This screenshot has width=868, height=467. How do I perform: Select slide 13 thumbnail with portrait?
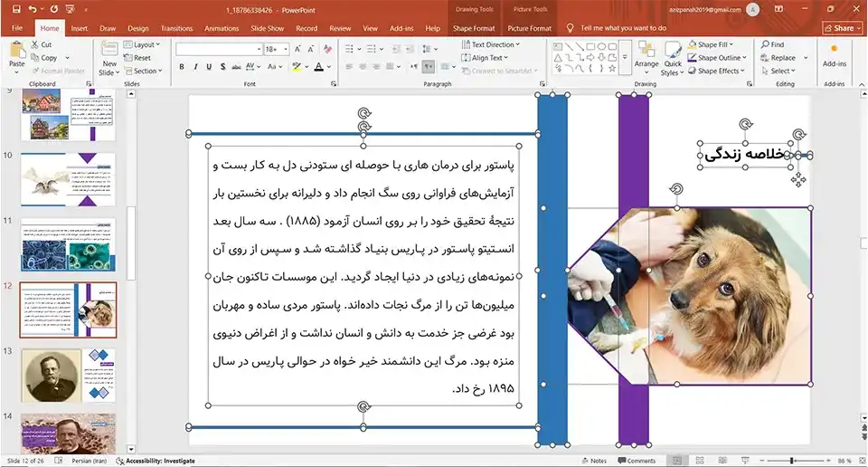click(x=68, y=376)
